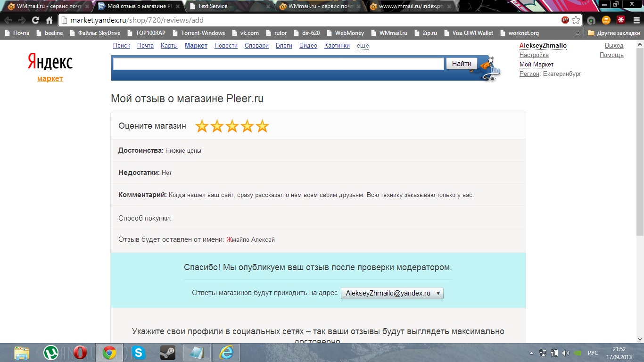The width and height of the screenshot is (644, 362).
Task: Open Skype from the taskbar
Action: 139,353
